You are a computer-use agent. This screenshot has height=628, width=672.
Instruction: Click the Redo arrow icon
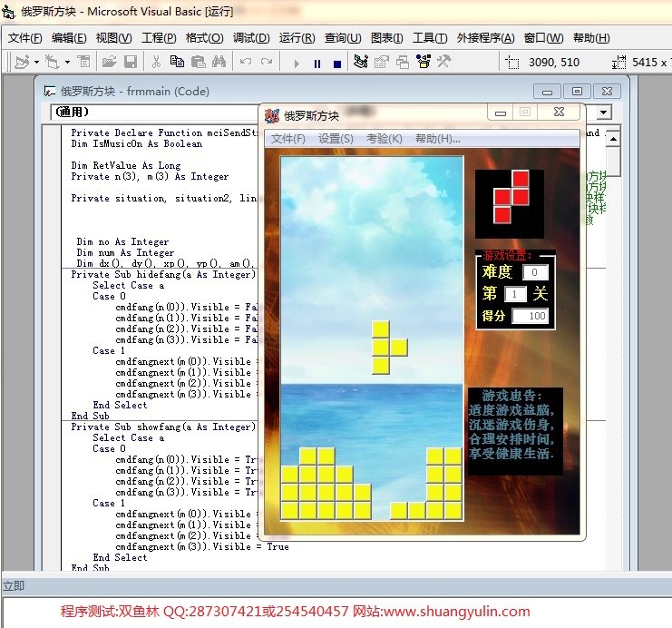[x=267, y=62]
